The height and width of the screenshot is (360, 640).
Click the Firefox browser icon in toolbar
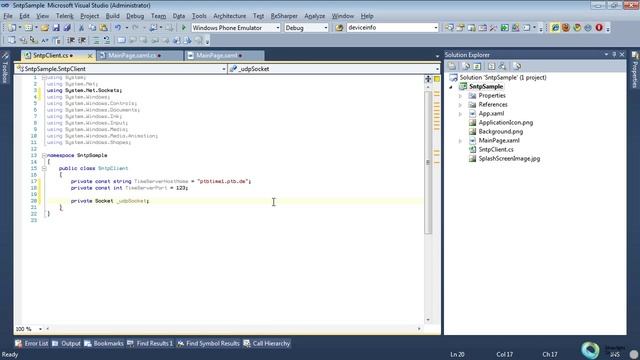pyautogui.click(x=566, y=28)
